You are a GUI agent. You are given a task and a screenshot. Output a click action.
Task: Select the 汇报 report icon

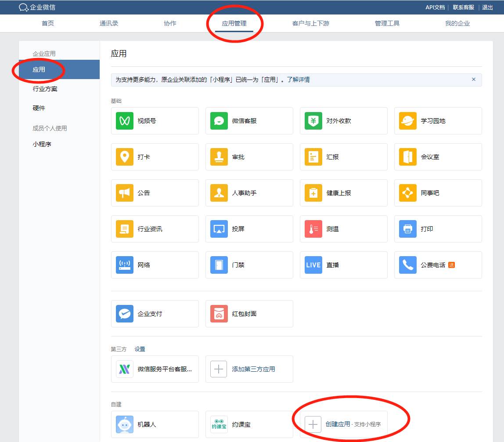(313, 157)
